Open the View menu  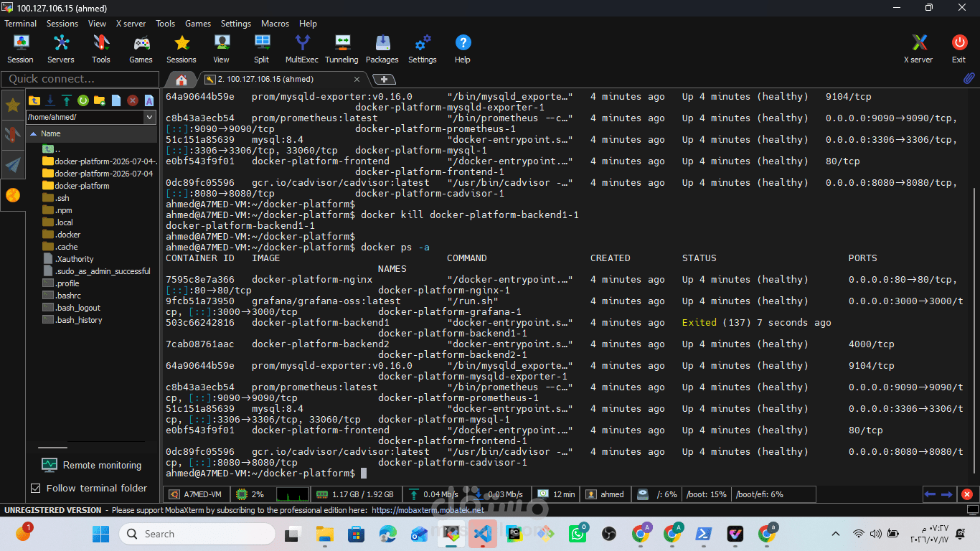point(98,24)
